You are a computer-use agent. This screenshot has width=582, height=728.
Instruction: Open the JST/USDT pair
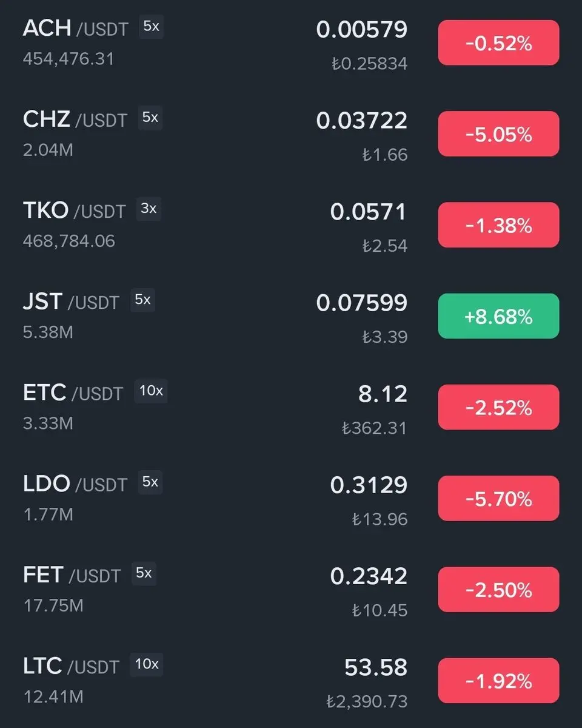291,316
